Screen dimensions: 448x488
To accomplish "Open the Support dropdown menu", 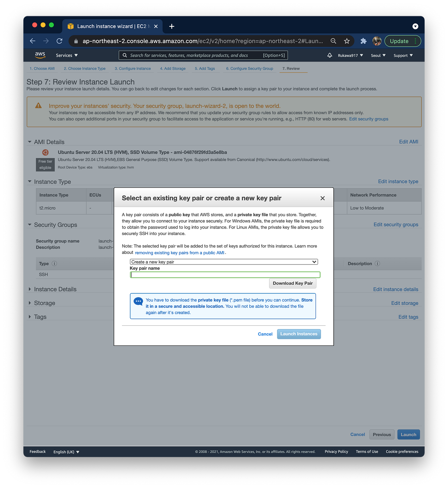I will [x=403, y=55].
